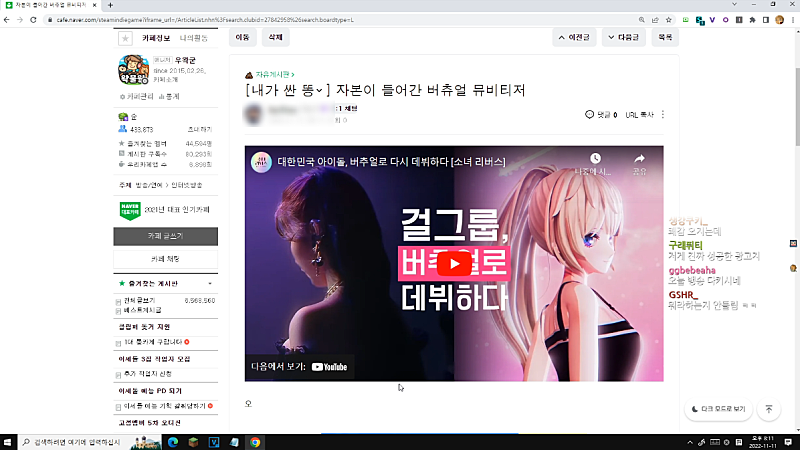Click the share page icon in address bar
This screenshot has width=800, height=450.
tap(655, 20)
